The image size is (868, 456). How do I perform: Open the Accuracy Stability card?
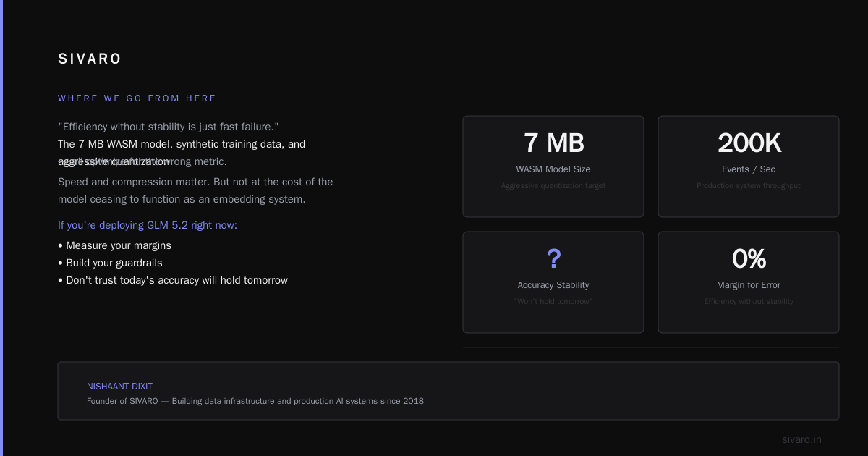pos(553,282)
